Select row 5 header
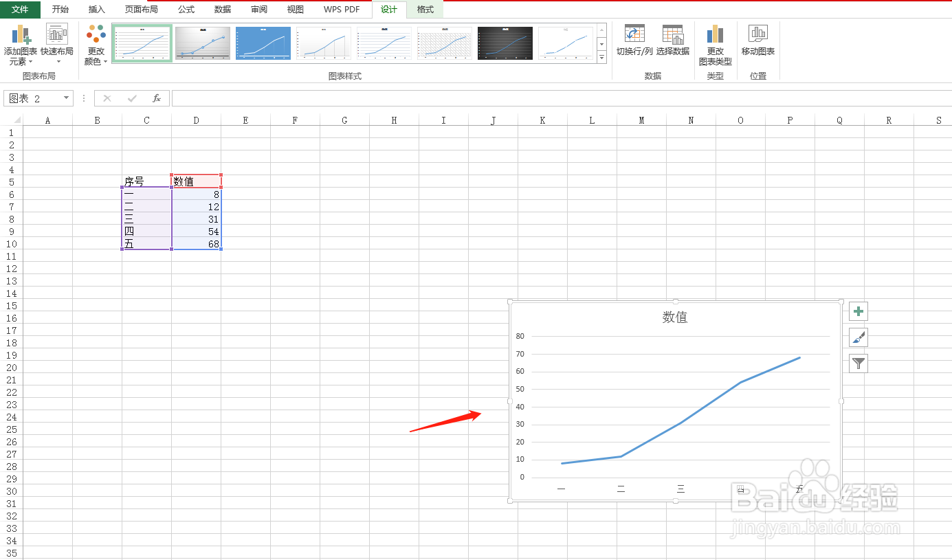952x560 pixels. click(x=12, y=182)
